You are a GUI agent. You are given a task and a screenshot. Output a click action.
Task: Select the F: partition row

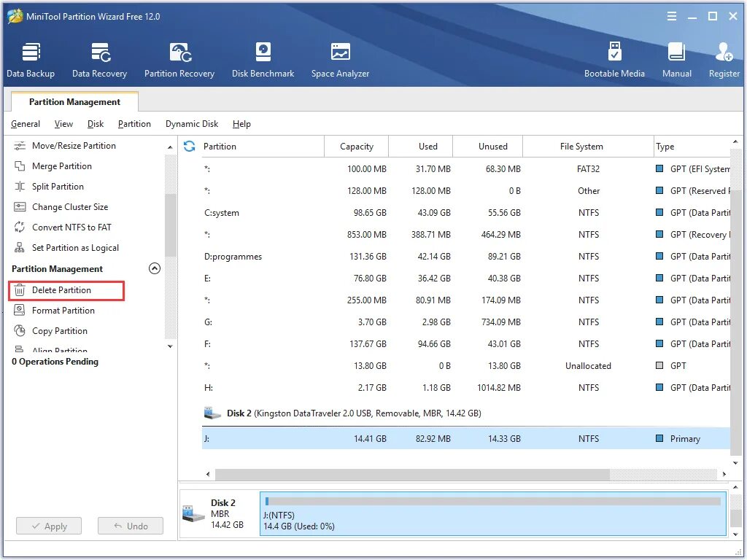pos(466,344)
